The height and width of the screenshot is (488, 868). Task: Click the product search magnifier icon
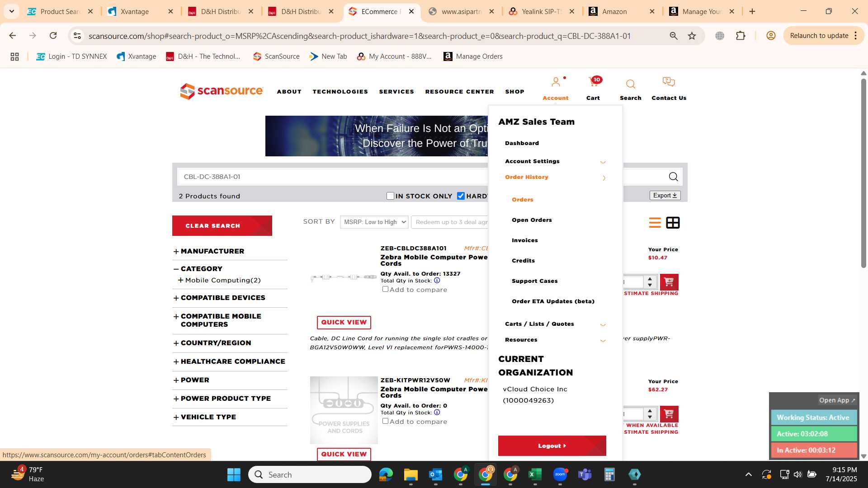click(x=673, y=177)
